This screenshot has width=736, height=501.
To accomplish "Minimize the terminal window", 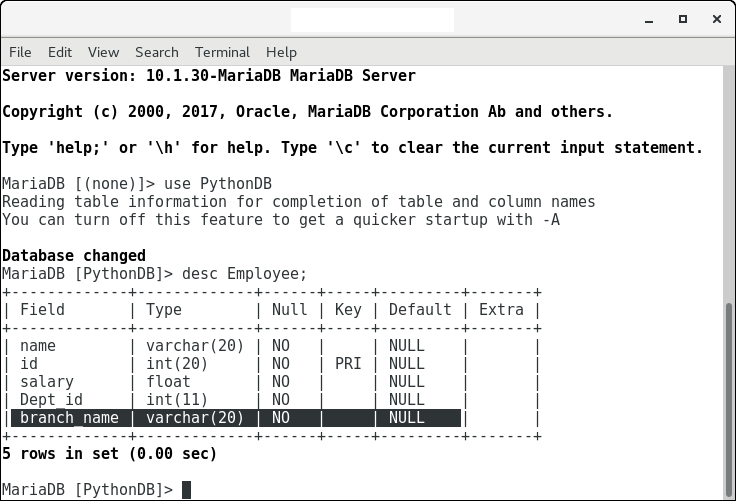I will pyautogui.click(x=654, y=19).
